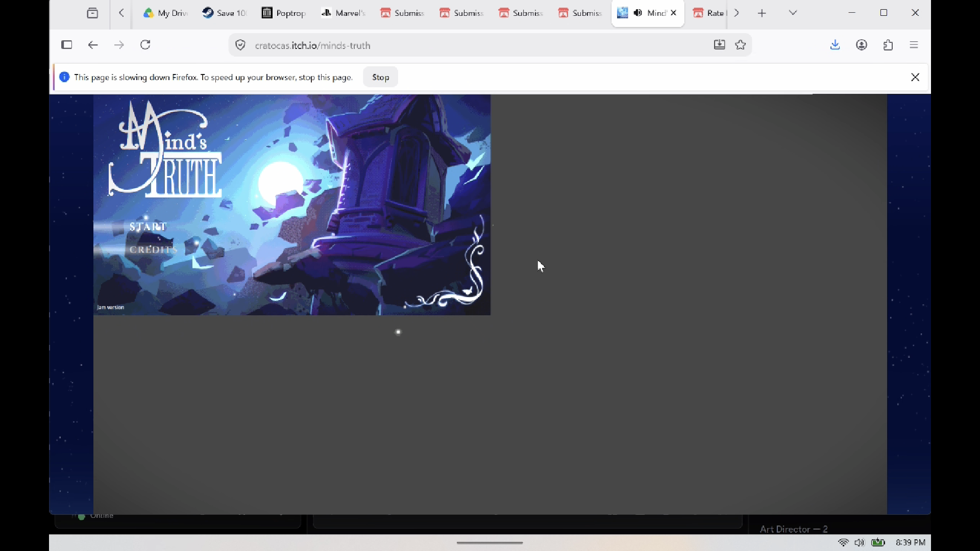Reload the current page
This screenshot has height=551, width=980.
tap(145, 45)
